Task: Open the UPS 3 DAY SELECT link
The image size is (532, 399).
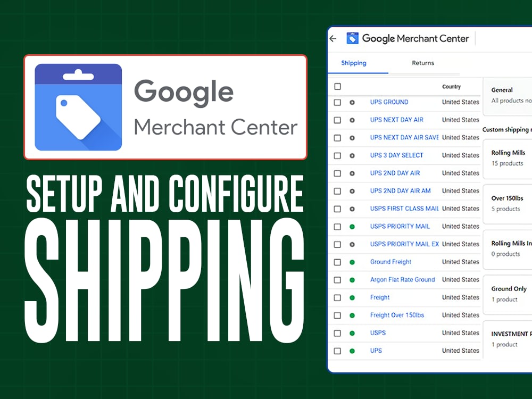Action: [397, 155]
